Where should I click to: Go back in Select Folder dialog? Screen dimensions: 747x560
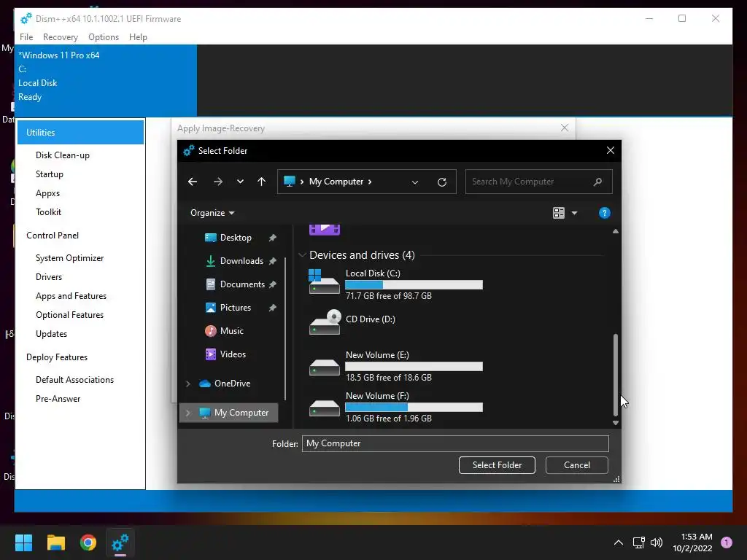[193, 182]
